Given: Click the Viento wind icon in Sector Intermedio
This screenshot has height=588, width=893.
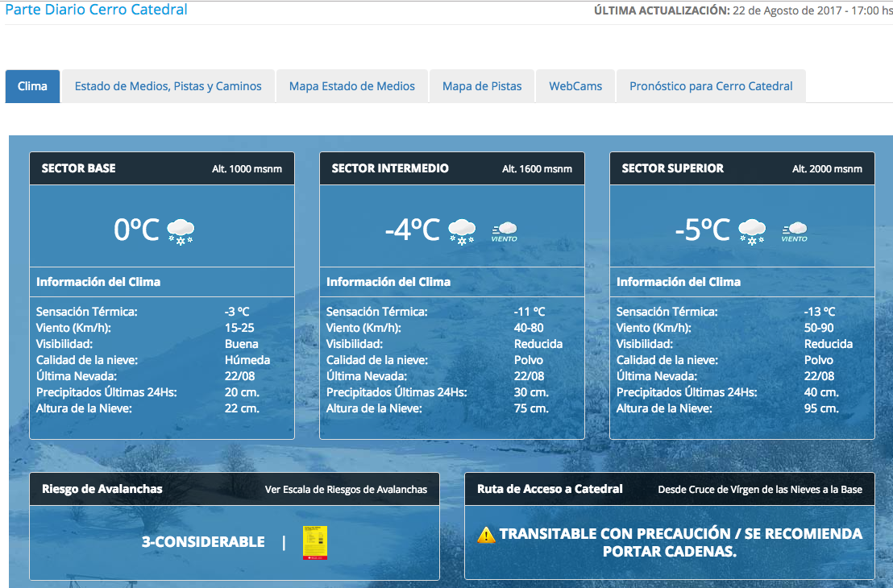Looking at the screenshot, I should (505, 232).
